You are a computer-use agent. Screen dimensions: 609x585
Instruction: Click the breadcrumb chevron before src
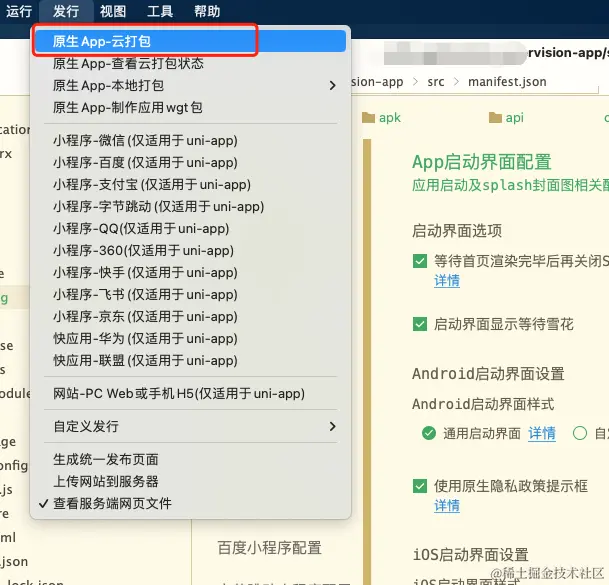click(x=415, y=82)
